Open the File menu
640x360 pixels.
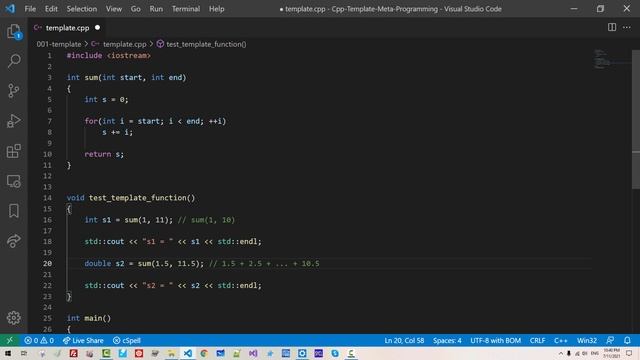(30, 9)
